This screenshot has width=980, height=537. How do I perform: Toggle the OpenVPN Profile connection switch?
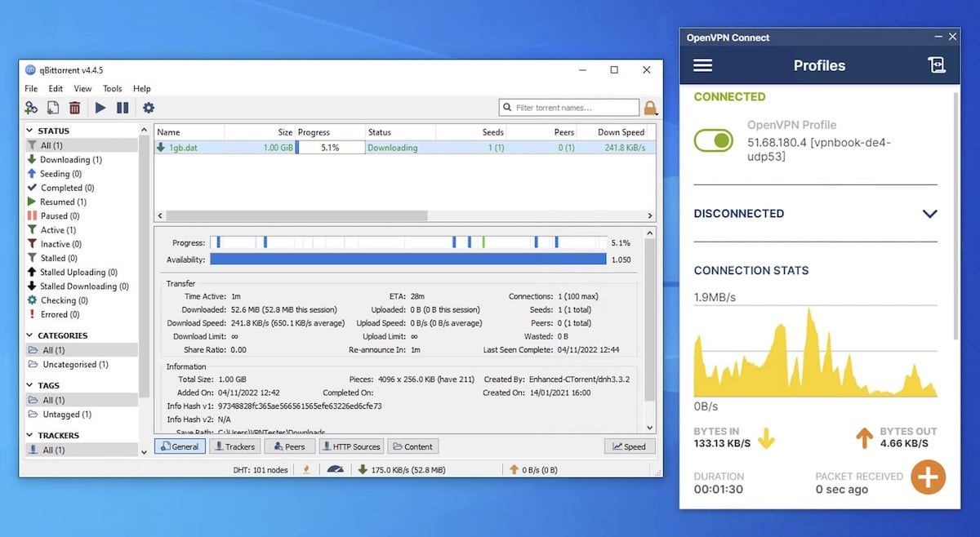713,140
